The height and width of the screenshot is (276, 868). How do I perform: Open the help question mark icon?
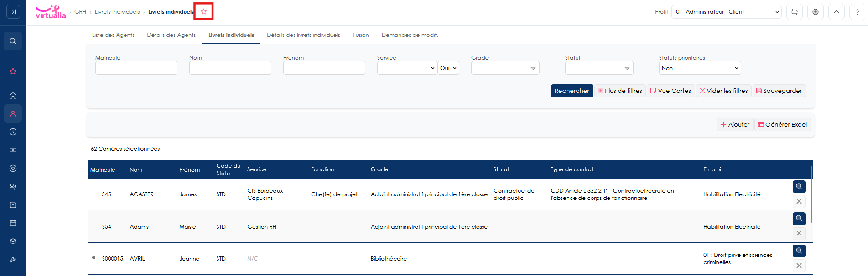pos(858,12)
